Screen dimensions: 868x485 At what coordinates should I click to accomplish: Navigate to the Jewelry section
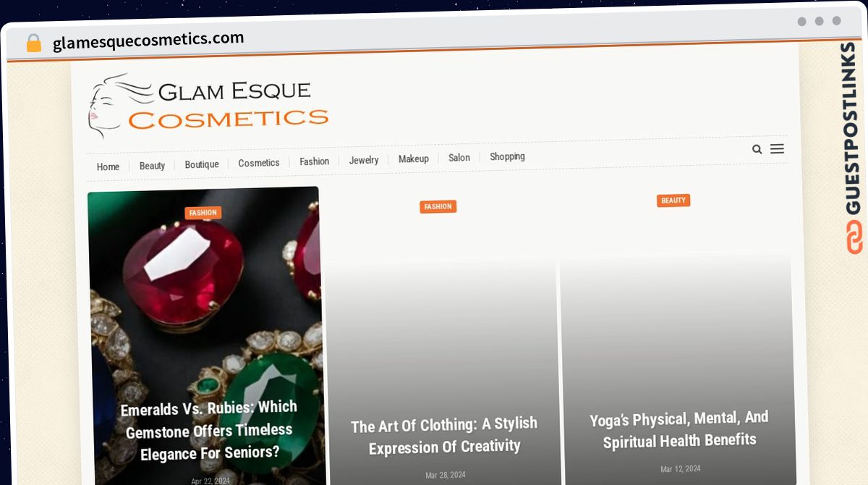pyautogui.click(x=364, y=160)
